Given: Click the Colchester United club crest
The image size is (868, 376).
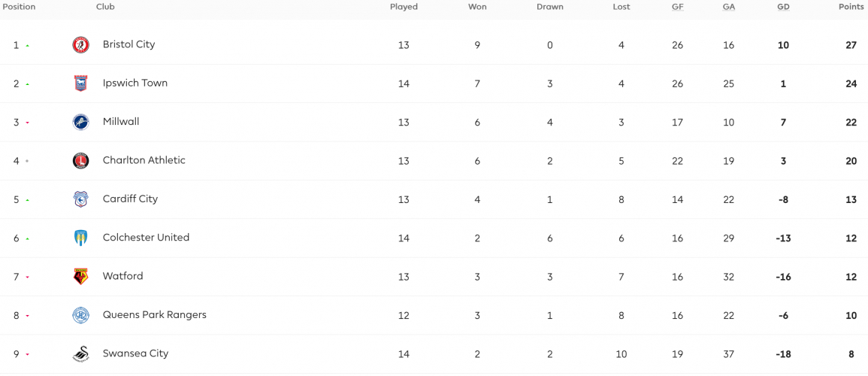Looking at the screenshot, I should click(81, 238).
